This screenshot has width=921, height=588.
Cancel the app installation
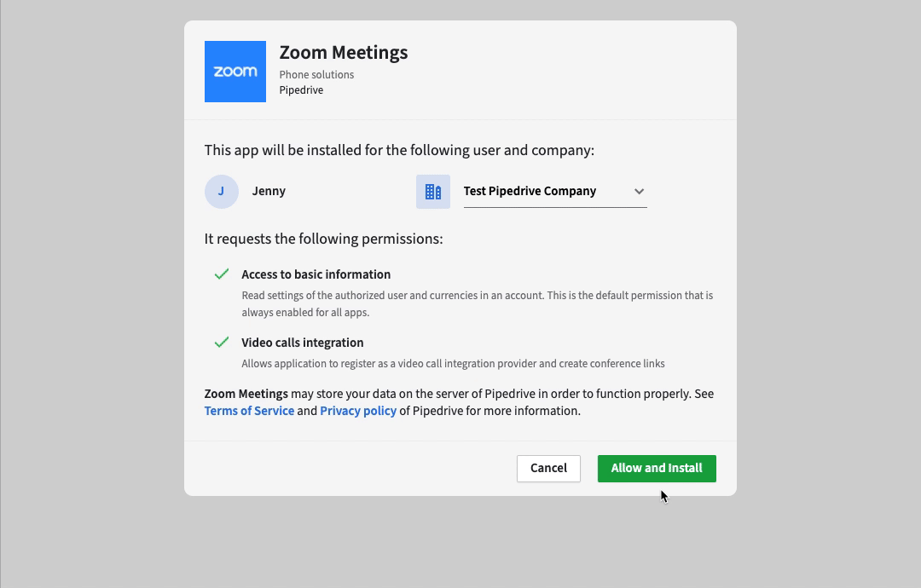(548, 469)
